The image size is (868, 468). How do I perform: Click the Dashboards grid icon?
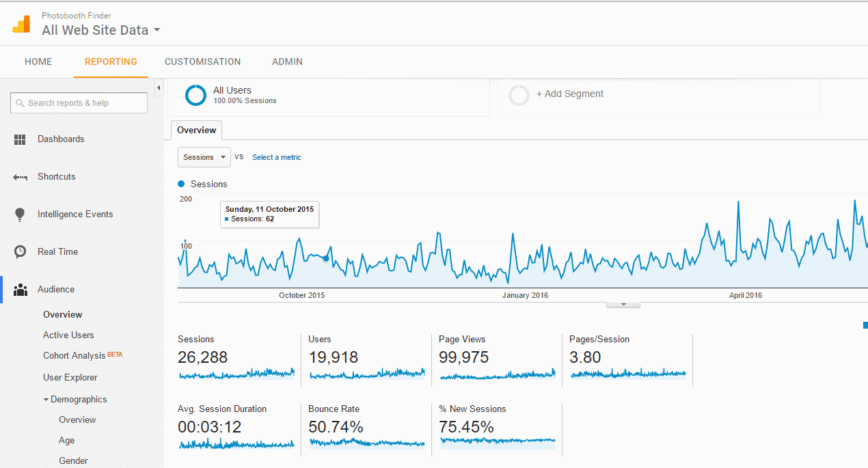(x=20, y=139)
